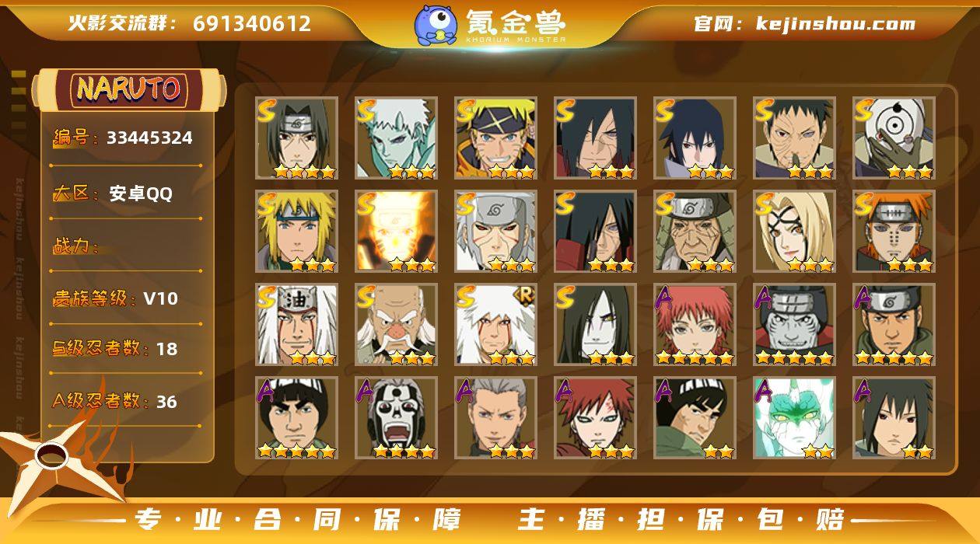Viewport: 980px width, 544px height.
Task: Open the kejinshou.com official website link
Action: pos(836,23)
